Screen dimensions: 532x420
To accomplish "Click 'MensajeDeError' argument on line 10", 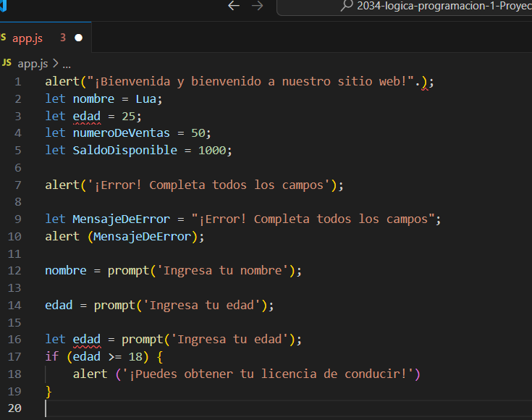I will (x=142, y=237).
